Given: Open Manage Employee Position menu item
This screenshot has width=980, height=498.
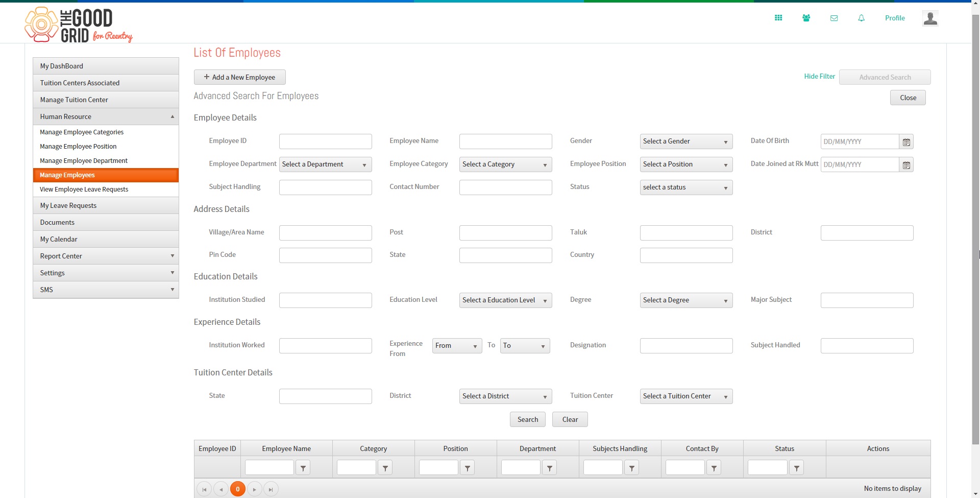Looking at the screenshot, I should tap(78, 146).
